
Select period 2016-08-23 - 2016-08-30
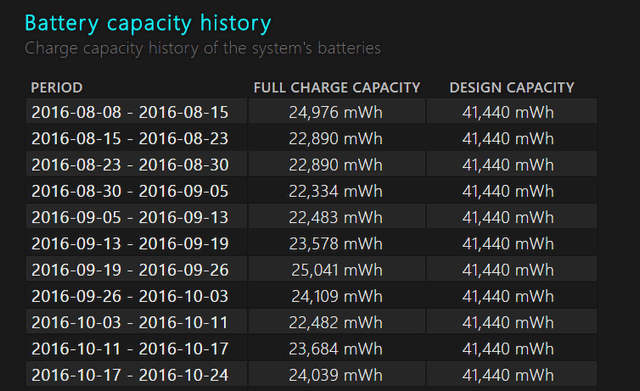point(130,165)
